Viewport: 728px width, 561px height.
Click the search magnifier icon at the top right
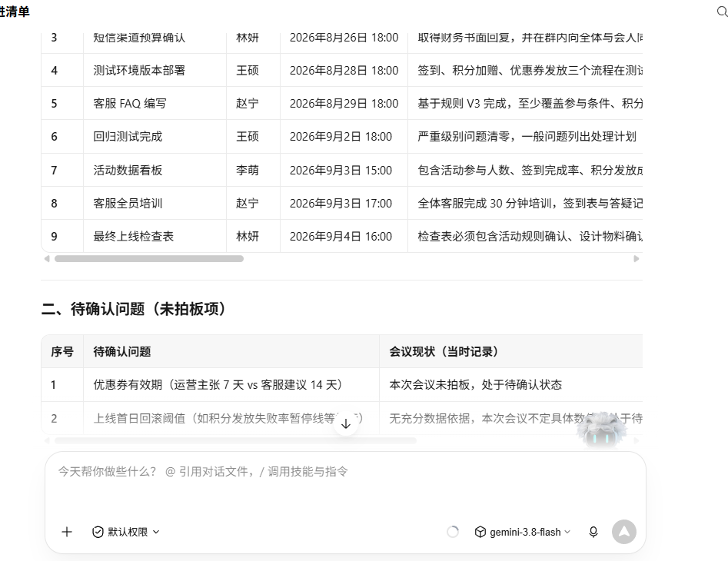(723, 12)
